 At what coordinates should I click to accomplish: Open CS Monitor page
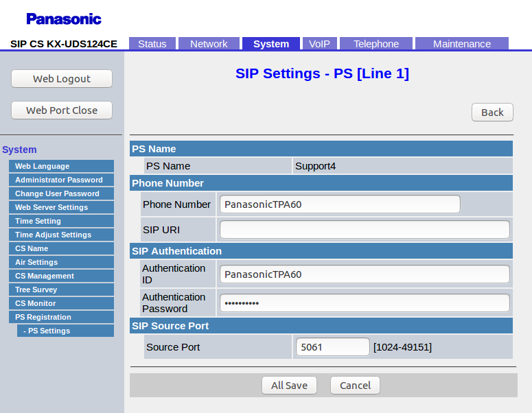pos(61,303)
